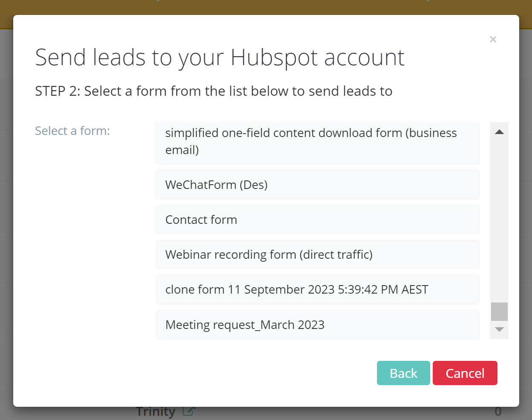This screenshot has width=532, height=420.
Task: Click the Trinity name behind the dialog
Action: pyautogui.click(x=155, y=412)
